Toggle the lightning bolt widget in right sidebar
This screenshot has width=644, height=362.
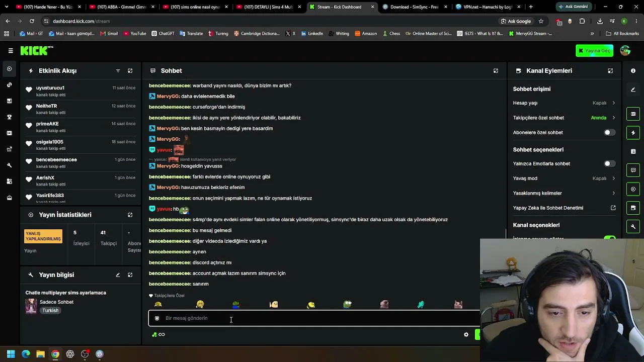[633, 133]
